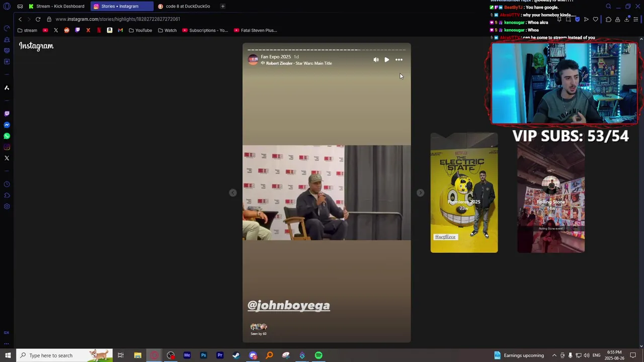Open X in the Opera sidebar
The height and width of the screenshot is (362, 644).
tap(7, 158)
